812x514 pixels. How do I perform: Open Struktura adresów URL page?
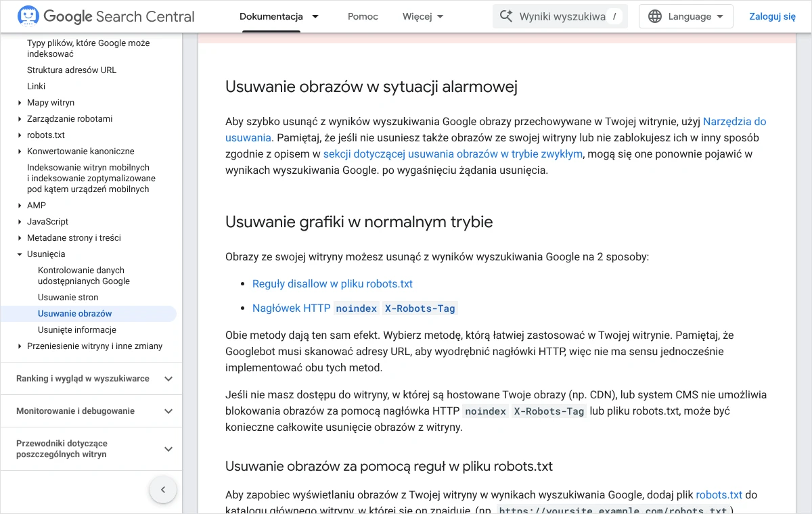pos(72,70)
